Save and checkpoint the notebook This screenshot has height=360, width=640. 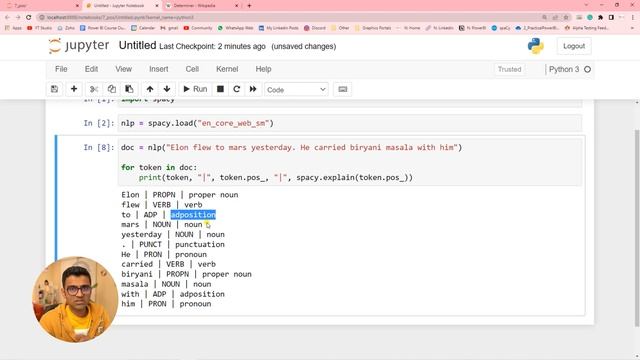point(54,89)
